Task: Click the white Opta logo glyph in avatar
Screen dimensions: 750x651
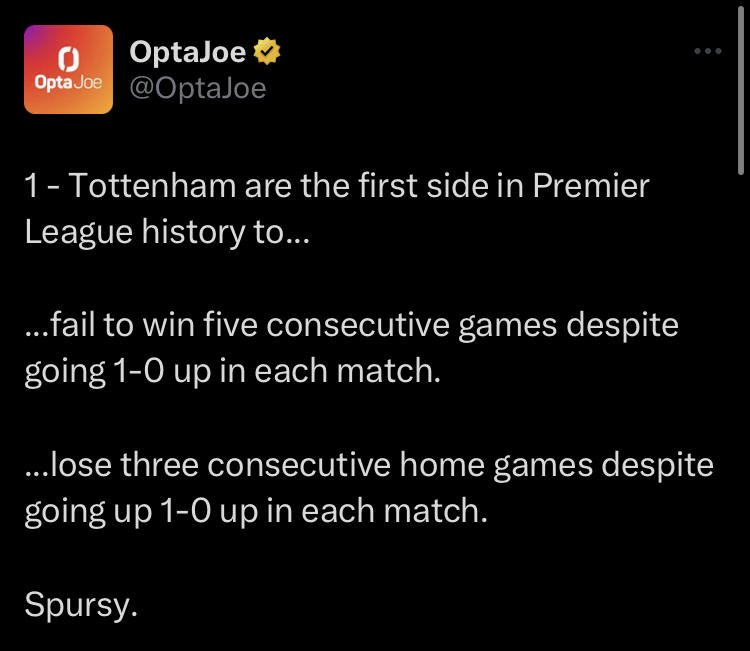Action: pos(68,59)
